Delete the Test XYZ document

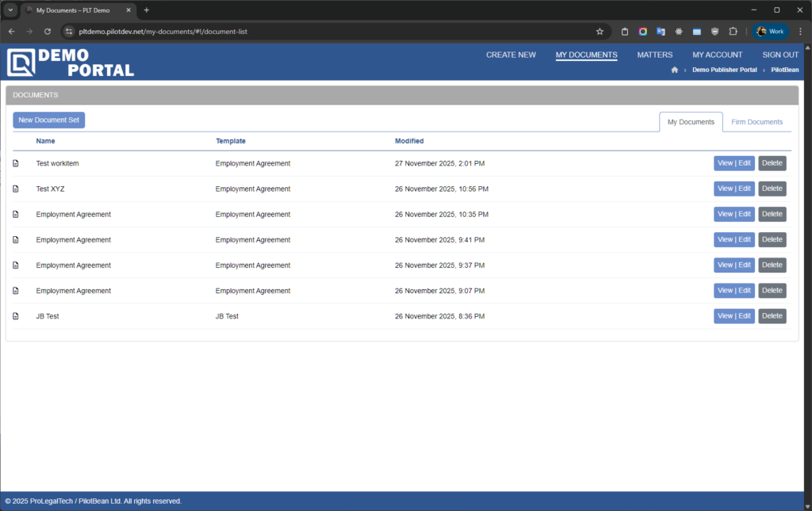pyautogui.click(x=772, y=189)
